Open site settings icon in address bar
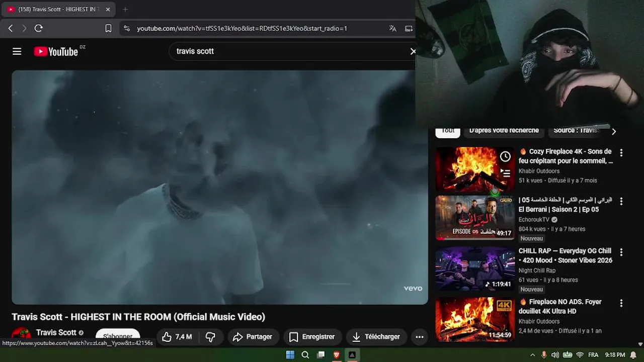Image resolution: width=644 pixels, height=362 pixels. click(x=127, y=29)
